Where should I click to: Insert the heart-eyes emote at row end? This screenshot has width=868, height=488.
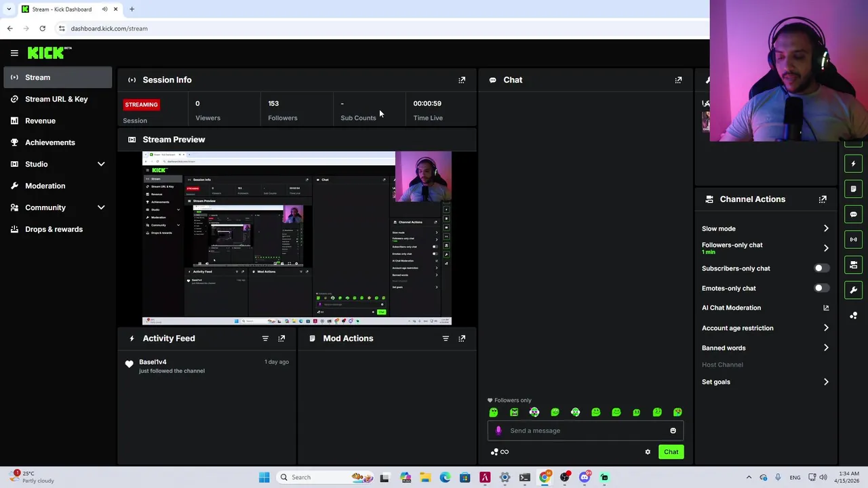pos(677,412)
